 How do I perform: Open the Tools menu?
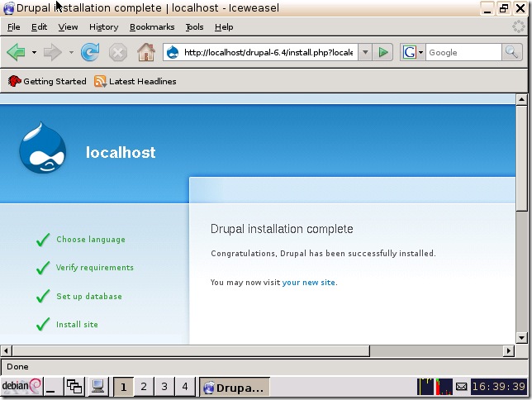(194, 26)
